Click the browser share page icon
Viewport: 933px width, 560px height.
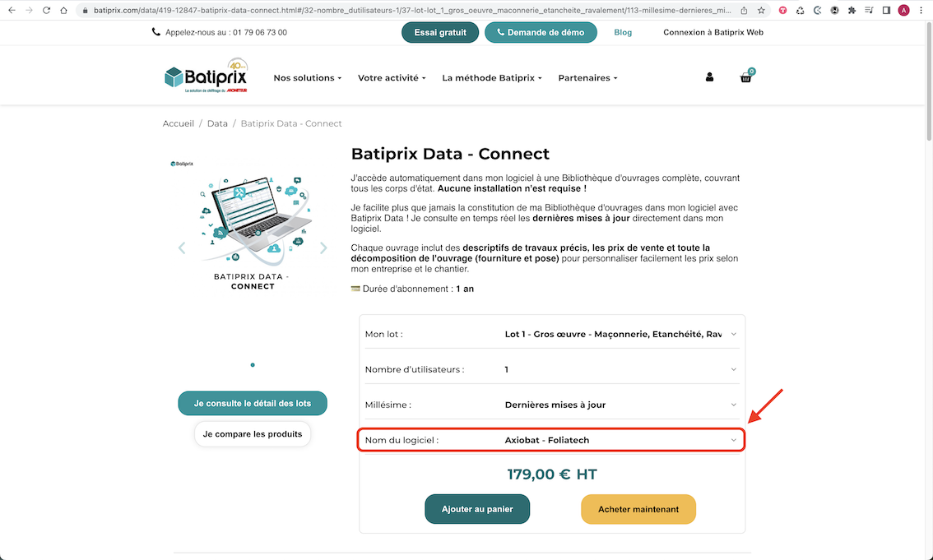click(744, 11)
